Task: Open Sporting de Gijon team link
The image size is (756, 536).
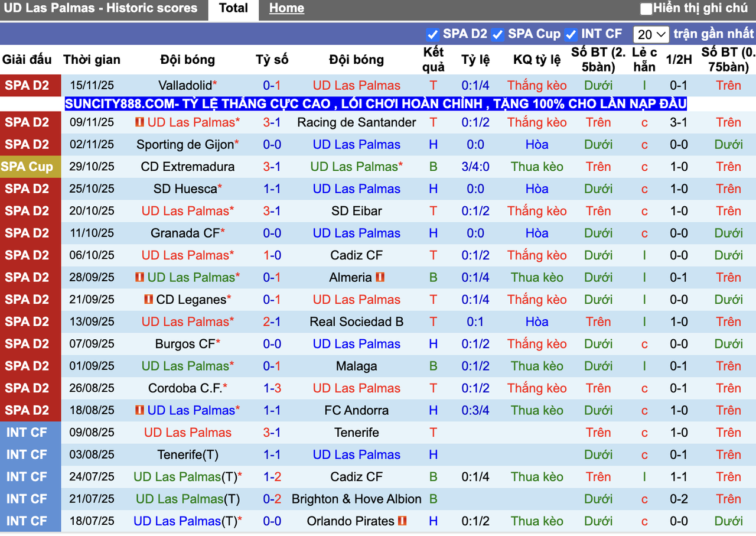Action: coord(185,144)
